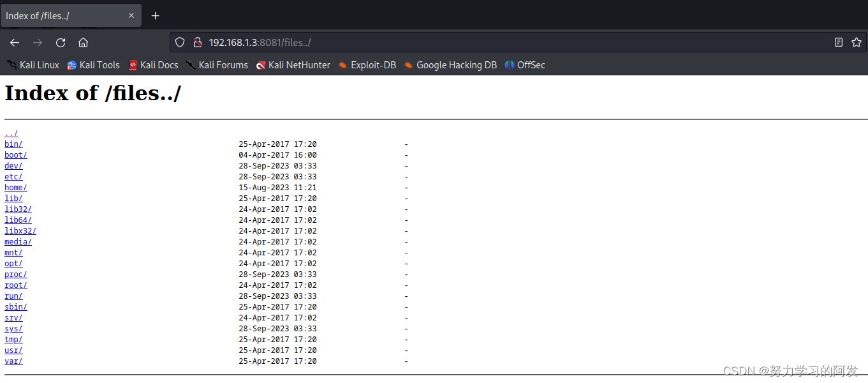The width and height of the screenshot is (868, 383).
Task: Toggle reader view for this page
Action: [838, 42]
